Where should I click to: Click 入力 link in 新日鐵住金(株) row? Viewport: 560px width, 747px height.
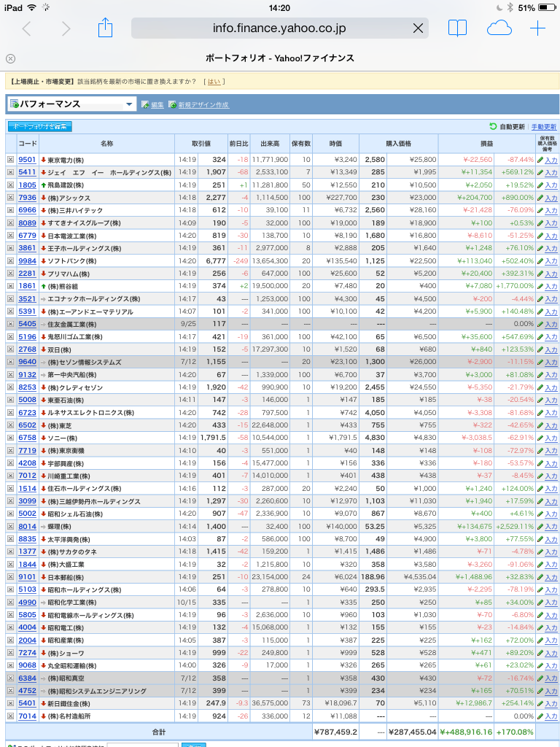tap(551, 703)
